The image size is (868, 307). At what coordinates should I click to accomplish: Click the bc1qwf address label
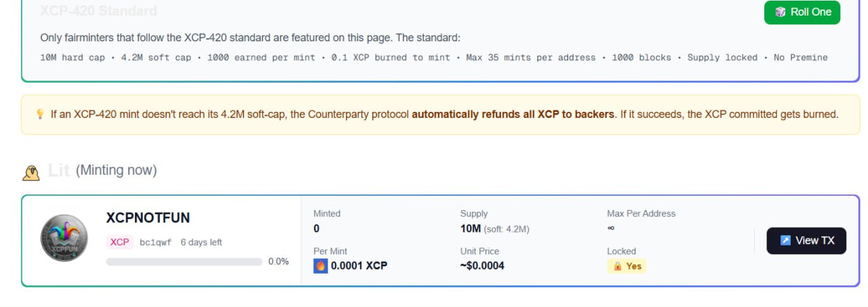(156, 242)
